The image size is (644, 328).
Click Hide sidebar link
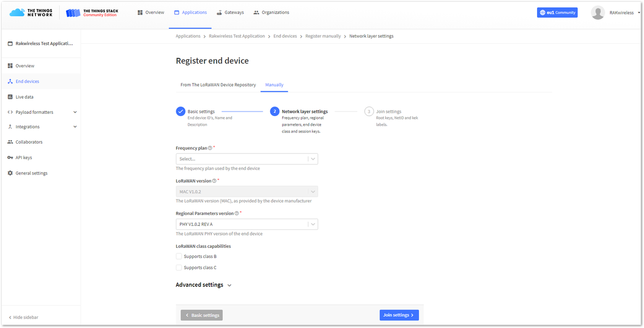pyautogui.click(x=24, y=317)
